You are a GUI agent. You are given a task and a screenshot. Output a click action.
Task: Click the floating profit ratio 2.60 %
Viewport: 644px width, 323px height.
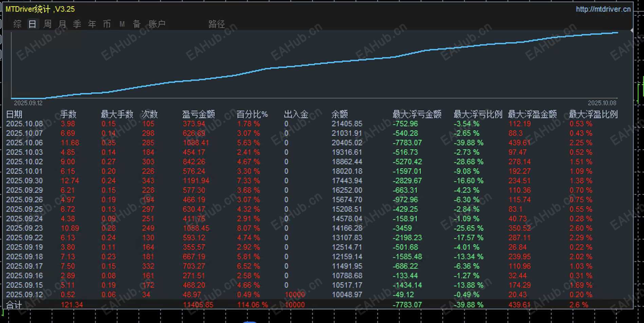coord(581,228)
